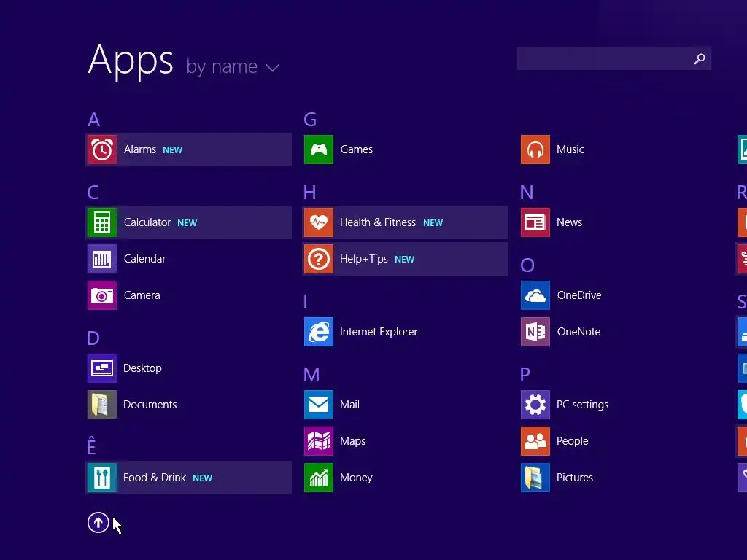Open the Alarms app icon
Viewport: 747px width, 560px height.
102,149
